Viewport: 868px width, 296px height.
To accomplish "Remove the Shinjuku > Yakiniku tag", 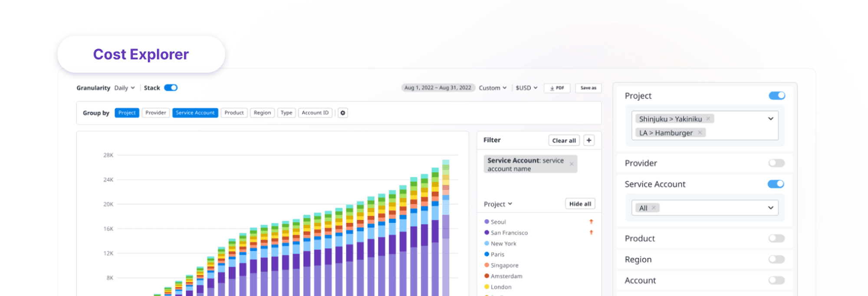I will click(x=708, y=119).
